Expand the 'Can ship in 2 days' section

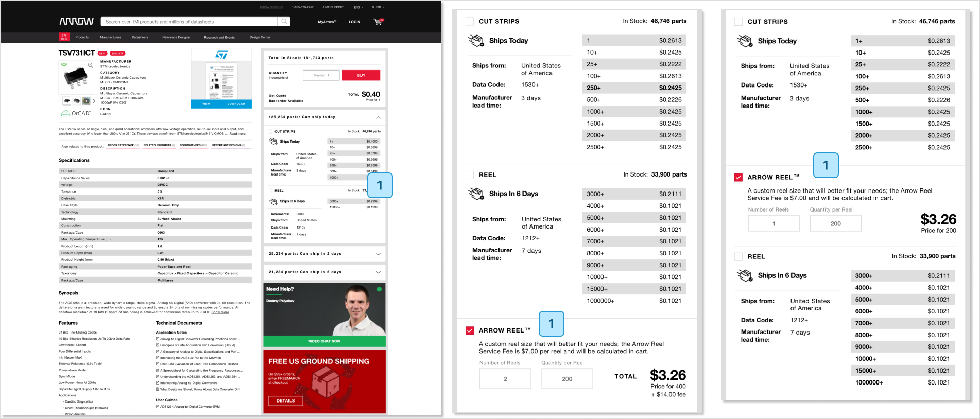point(379,254)
